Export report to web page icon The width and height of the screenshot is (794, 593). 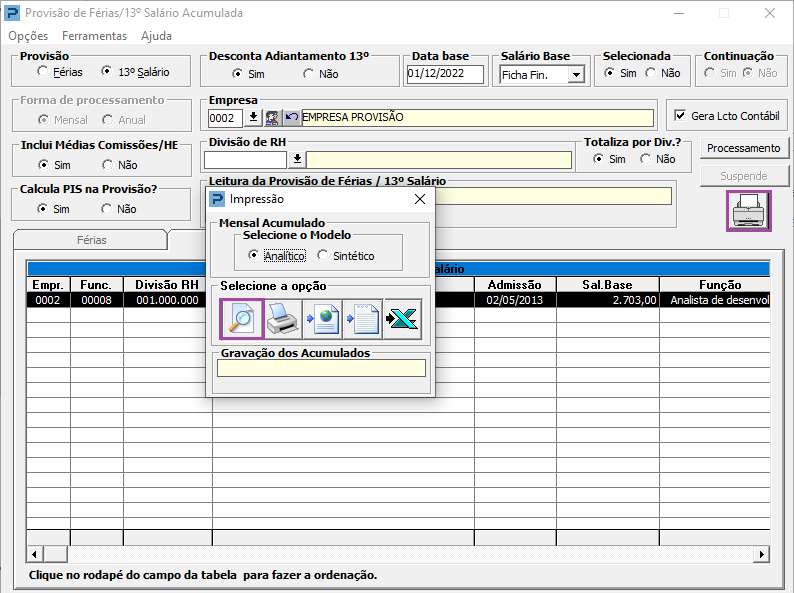point(323,319)
